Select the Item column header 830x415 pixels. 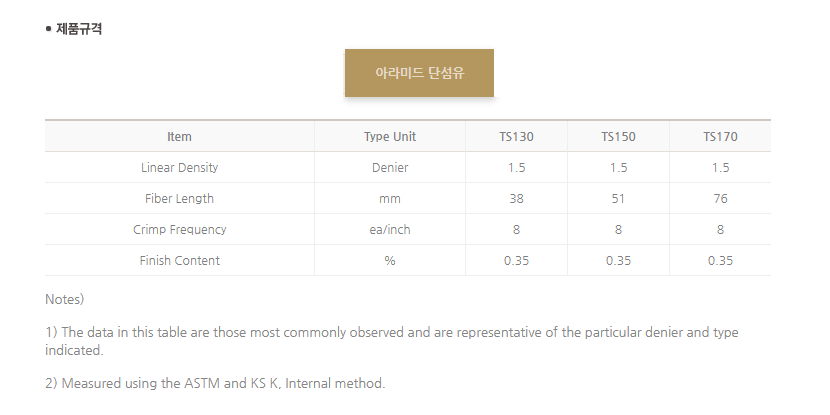coord(179,137)
